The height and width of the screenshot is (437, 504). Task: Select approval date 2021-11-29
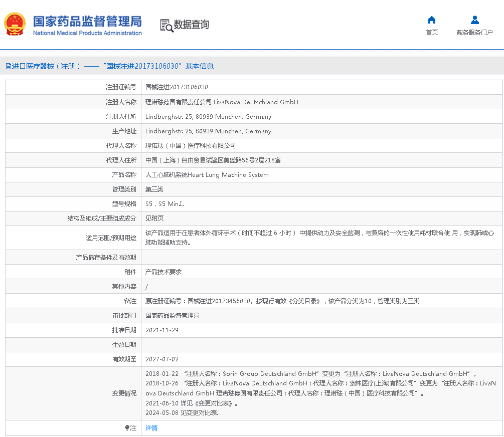[x=161, y=330]
